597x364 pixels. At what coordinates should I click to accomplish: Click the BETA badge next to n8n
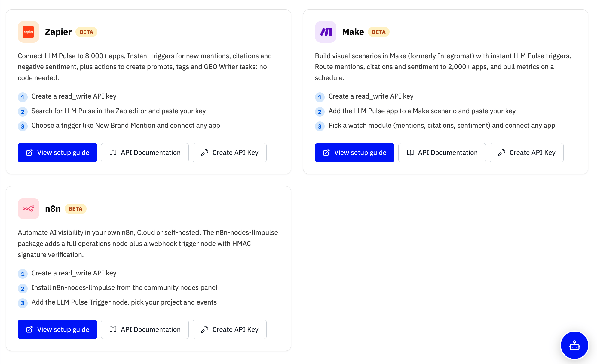75,209
